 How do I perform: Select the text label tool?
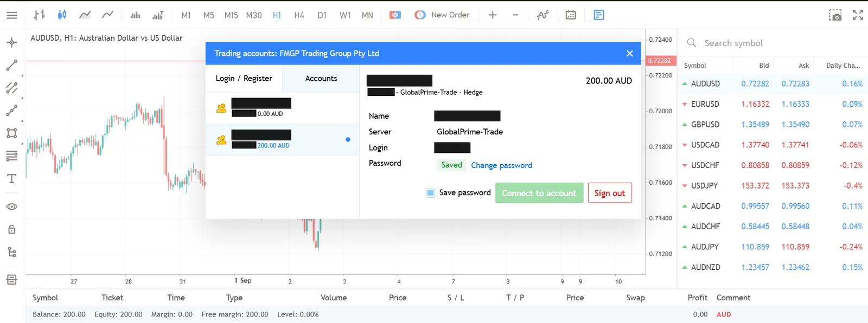pyautogui.click(x=11, y=178)
